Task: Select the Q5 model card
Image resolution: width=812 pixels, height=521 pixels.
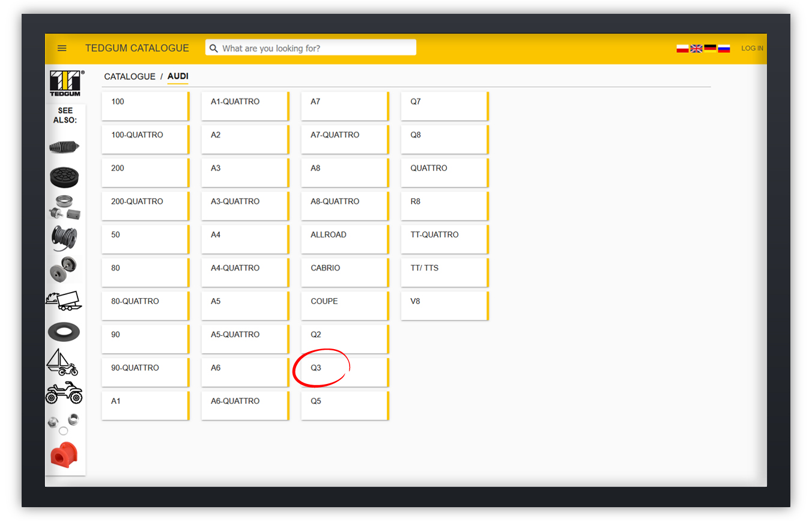Action: (x=345, y=406)
